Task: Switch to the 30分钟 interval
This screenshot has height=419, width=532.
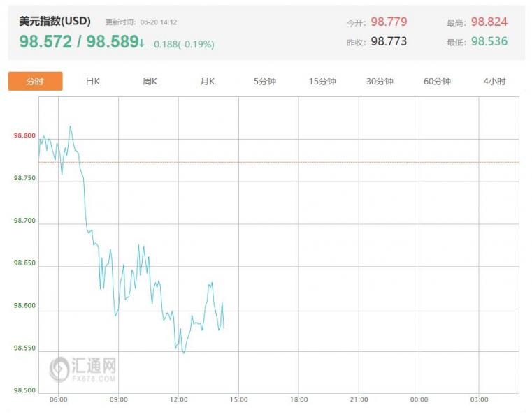Action: coord(380,81)
